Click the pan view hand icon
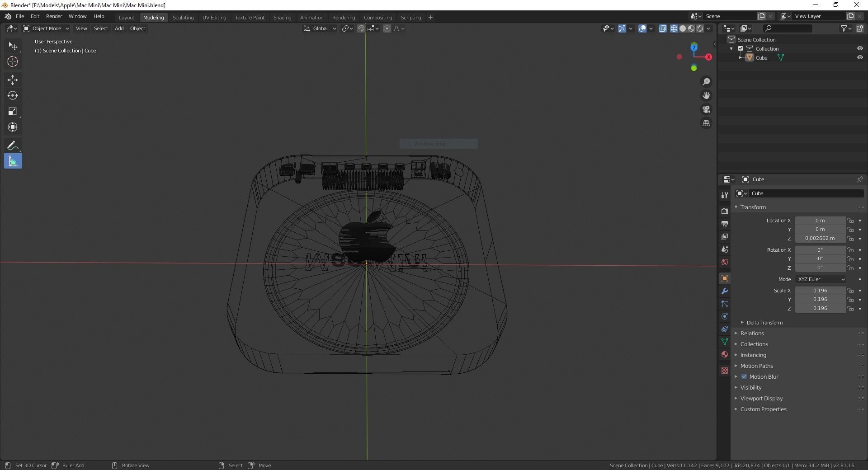 pyautogui.click(x=706, y=96)
